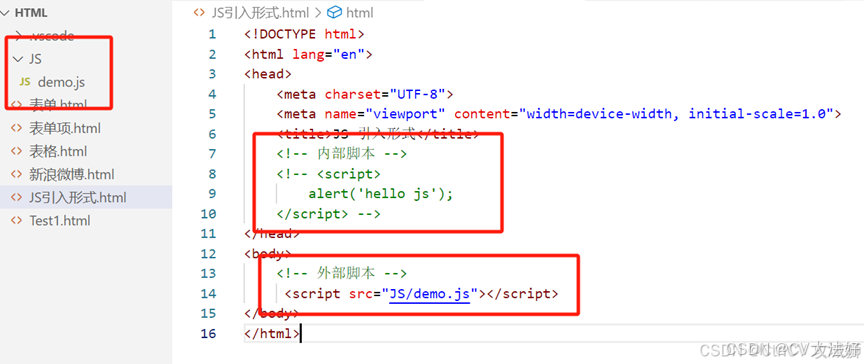864x364 pixels.
Task: Click charset="UTF-8" text on line 4
Action: pos(385,94)
